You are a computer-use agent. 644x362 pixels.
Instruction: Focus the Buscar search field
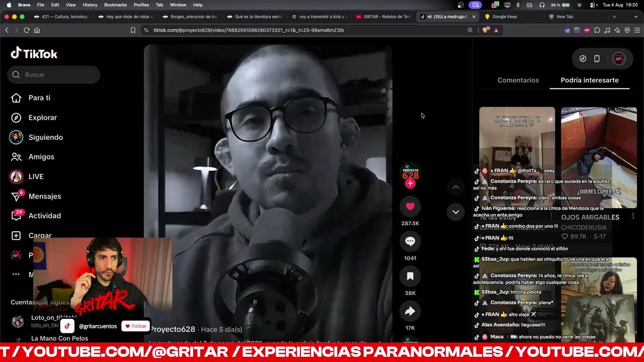pyautogui.click(x=54, y=74)
